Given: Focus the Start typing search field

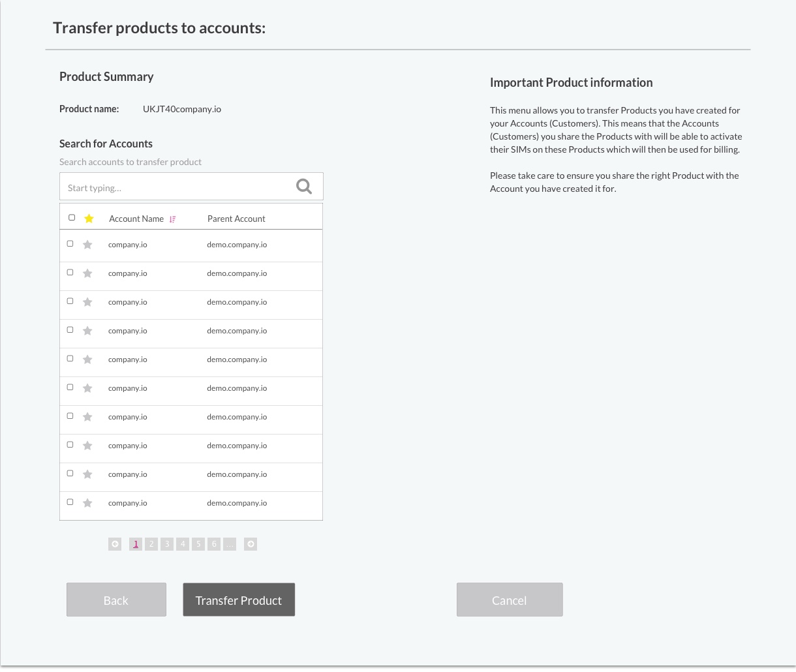Looking at the screenshot, I should click(176, 187).
